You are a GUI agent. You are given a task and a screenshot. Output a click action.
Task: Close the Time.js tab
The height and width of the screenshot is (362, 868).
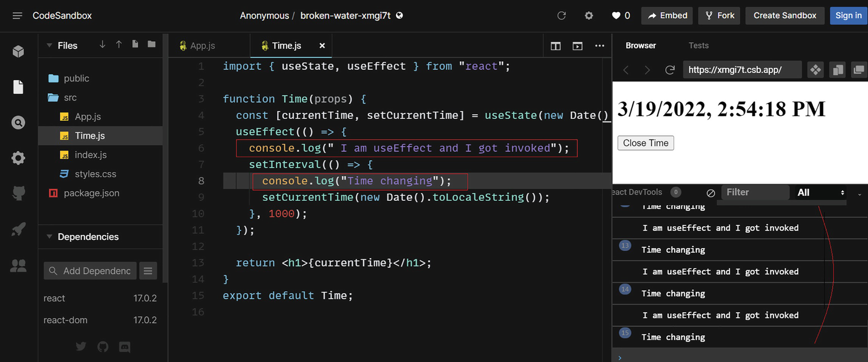(322, 46)
